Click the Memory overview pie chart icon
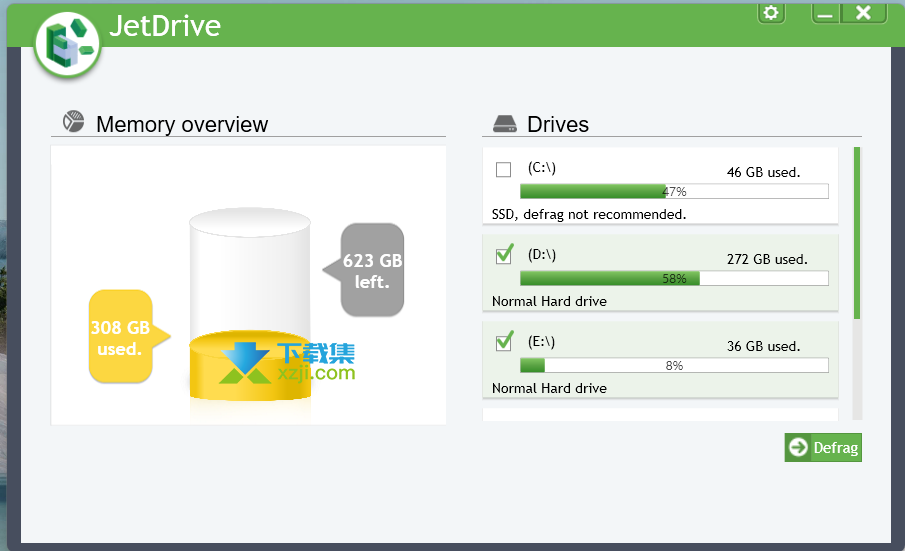 click(x=73, y=122)
